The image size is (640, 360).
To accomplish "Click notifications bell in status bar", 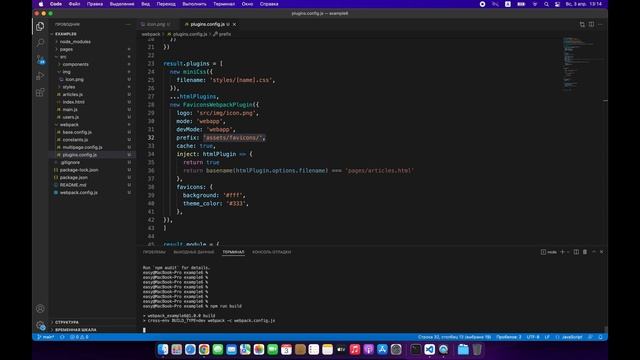I will pos(600,337).
